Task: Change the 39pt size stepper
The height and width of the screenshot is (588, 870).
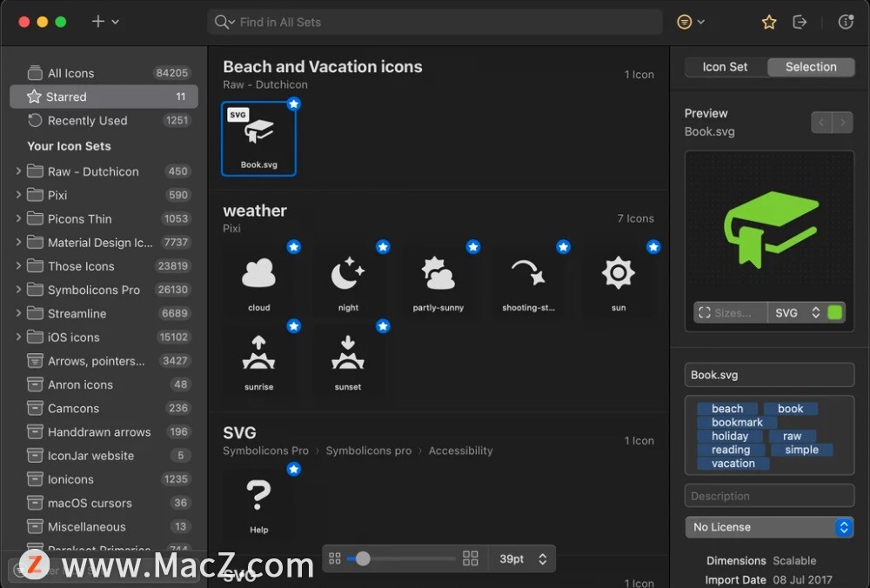Action: (543, 559)
